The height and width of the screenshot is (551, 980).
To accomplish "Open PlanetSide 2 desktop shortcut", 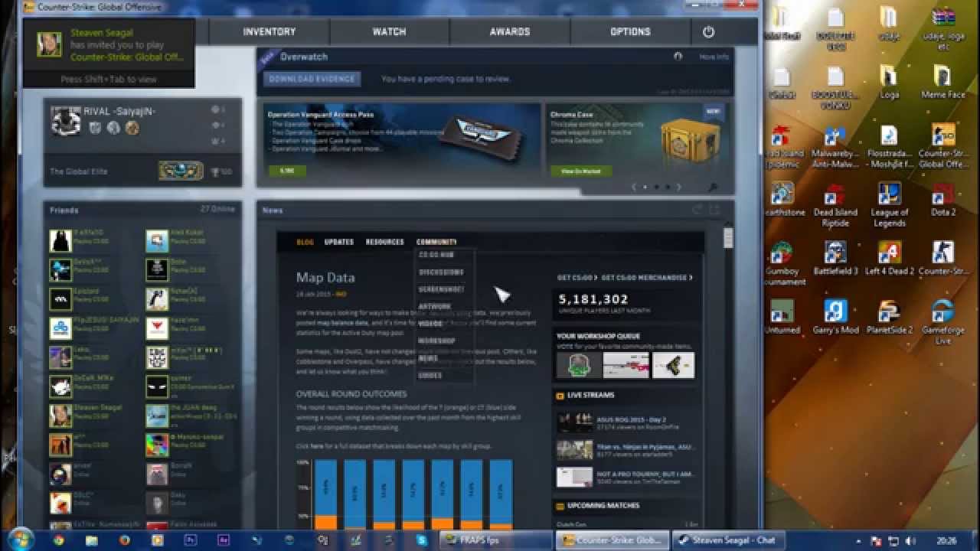I will pyautogui.click(x=889, y=318).
